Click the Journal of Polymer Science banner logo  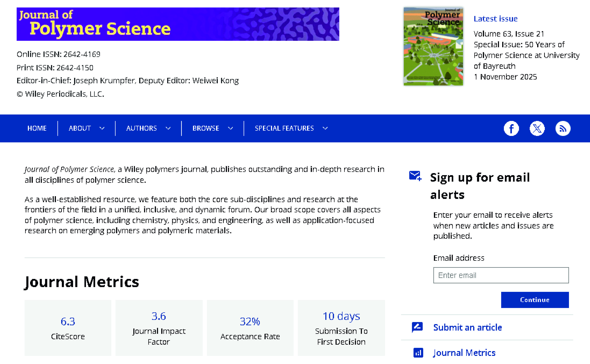(178, 24)
